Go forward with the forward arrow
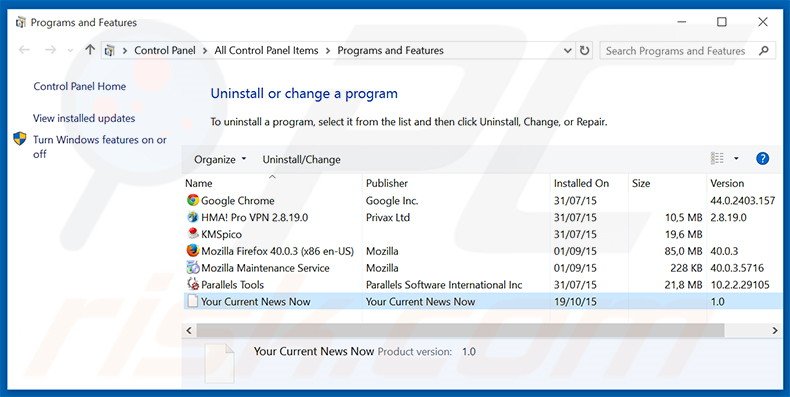 [x=50, y=50]
